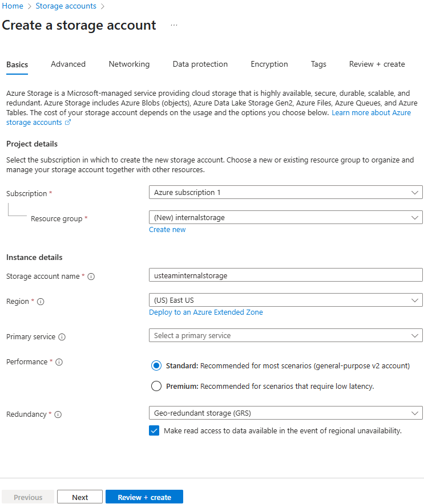Open the Encryption tab
The height and width of the screenshot is (504, 424).
(x=269, y=64)
